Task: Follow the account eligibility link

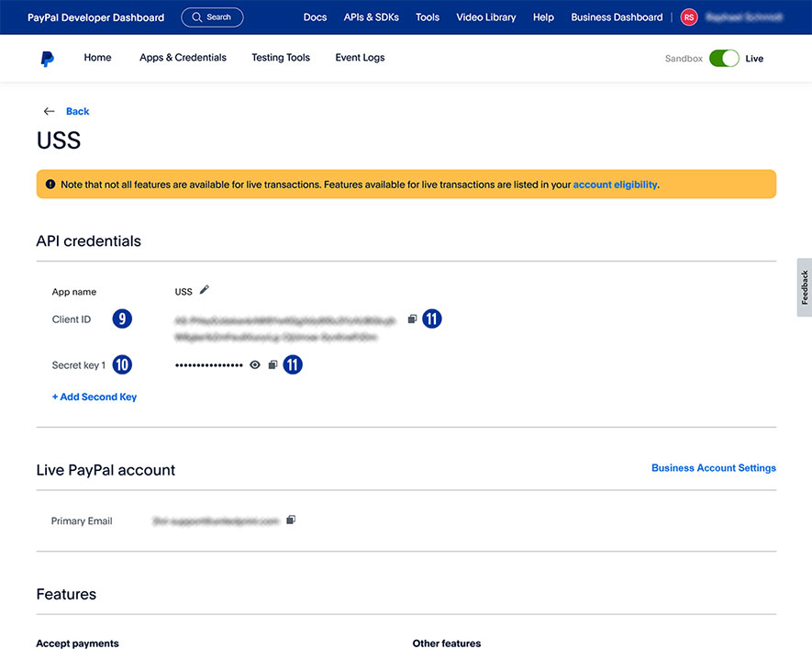Action: click(615, 185)
